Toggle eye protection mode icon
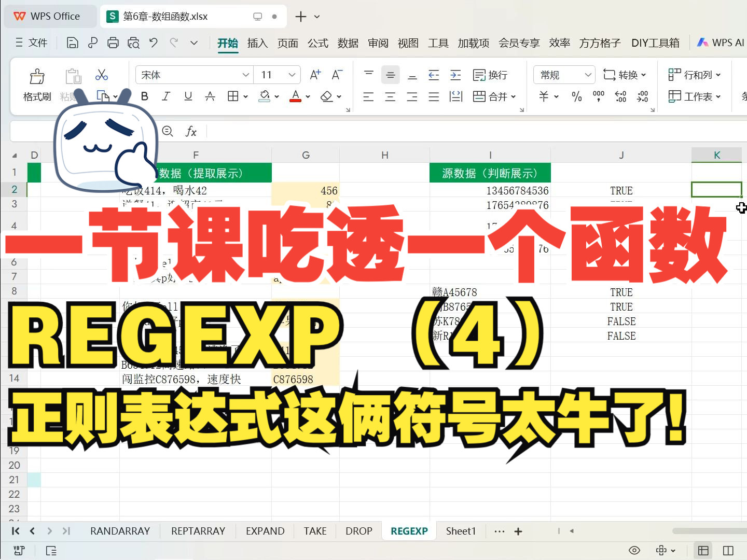The height and width of the screenshot is (560, 747). coord(634,550)
